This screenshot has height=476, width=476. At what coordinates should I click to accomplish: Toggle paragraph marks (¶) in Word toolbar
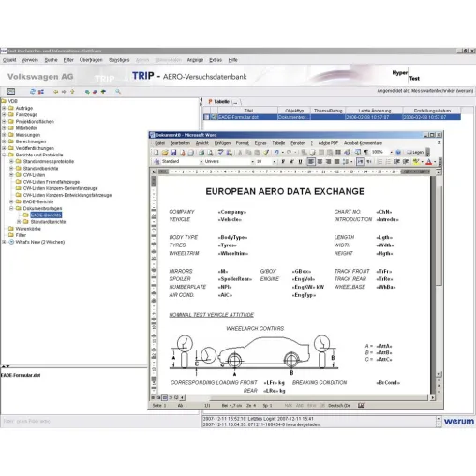point(366,152)
